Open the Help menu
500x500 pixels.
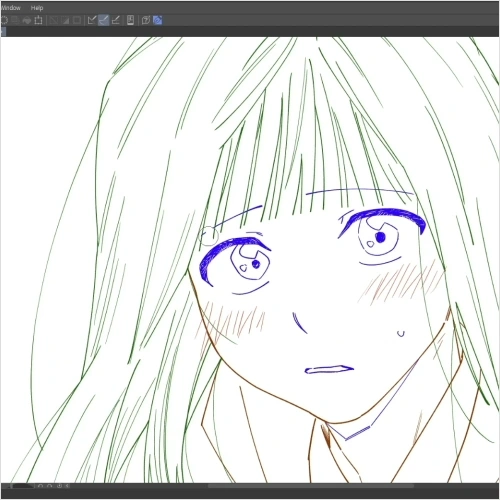coord(37,8)
